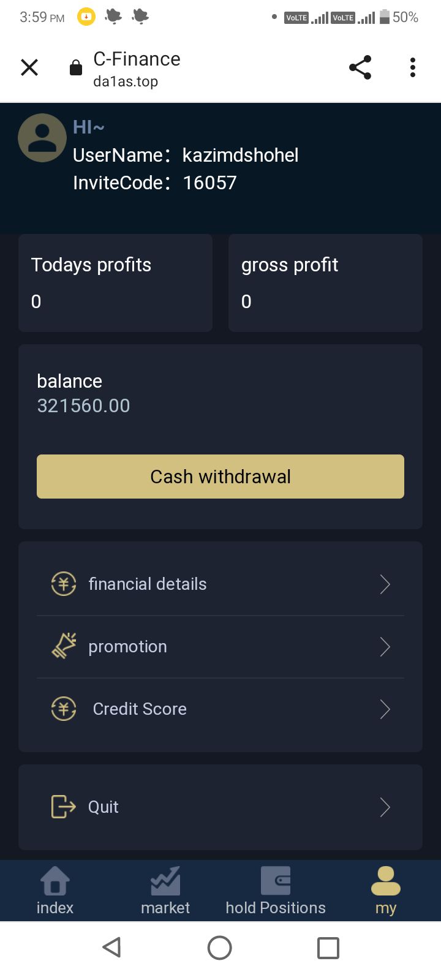This screenshot has width=441, height=980.
Task: Expand the promotion chevron arrow
Action: coord(385,647)
